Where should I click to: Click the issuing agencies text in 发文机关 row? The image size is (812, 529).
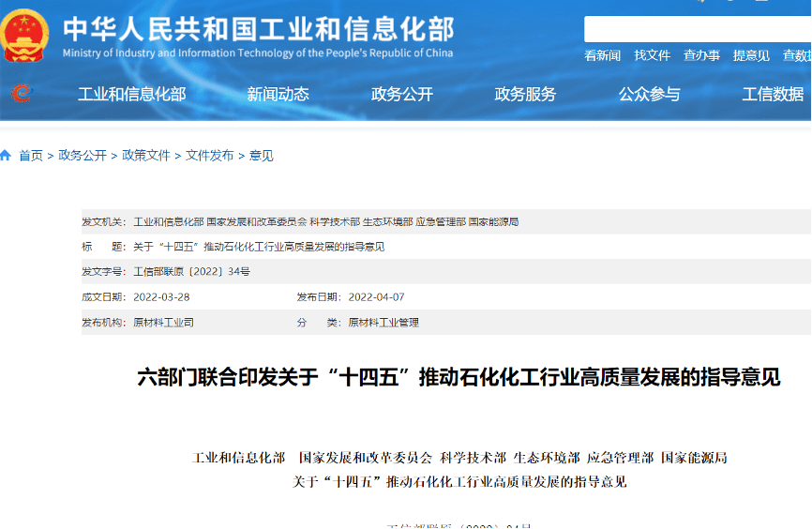pyautogui.click(x=325, y=221)
